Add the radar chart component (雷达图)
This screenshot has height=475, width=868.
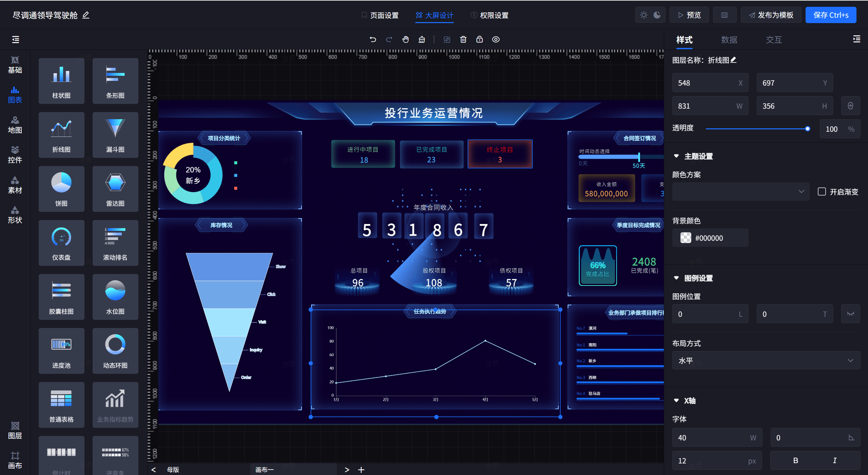pos(115,189)
